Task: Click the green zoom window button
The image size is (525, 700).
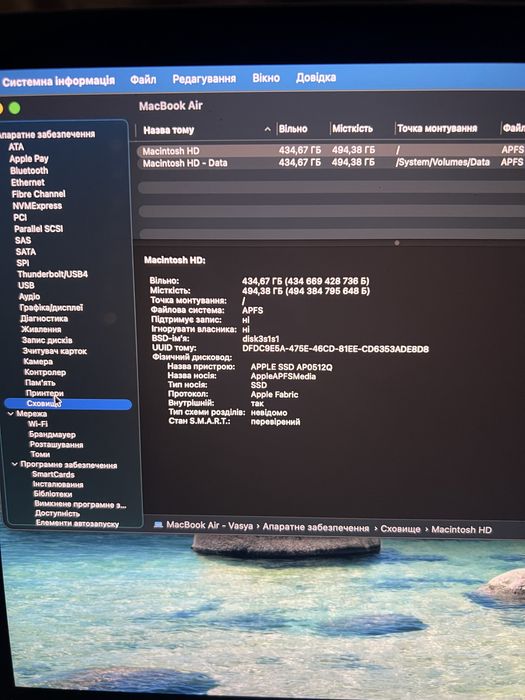Action: pos(15,108)
